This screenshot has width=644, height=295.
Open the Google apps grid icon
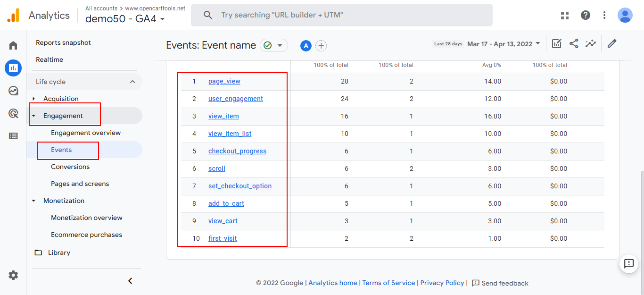click(565, 15)
